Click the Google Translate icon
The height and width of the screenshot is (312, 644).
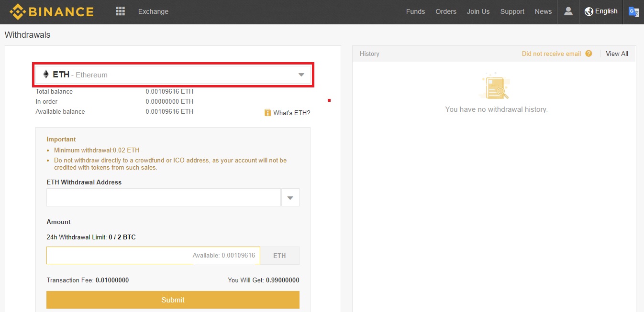click(x=633, y=11)
